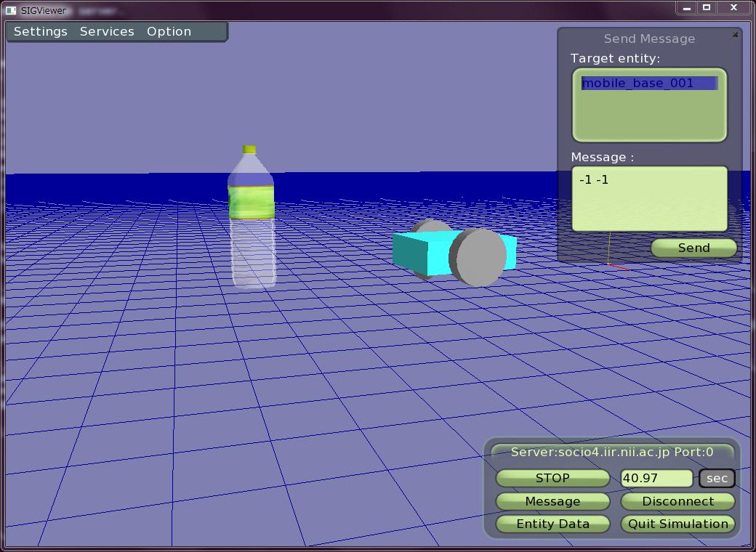Click the Message button in server panel
The width and height of the screenshot is (756, 552).
[552, 502]
